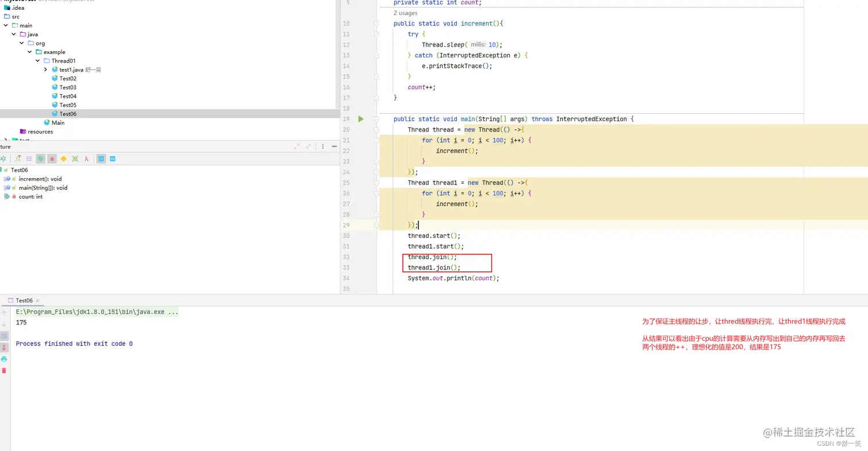Screen dimensions: 868x451
Task: Place cursor on 'count++;' line
Action: tap(421, 87)
